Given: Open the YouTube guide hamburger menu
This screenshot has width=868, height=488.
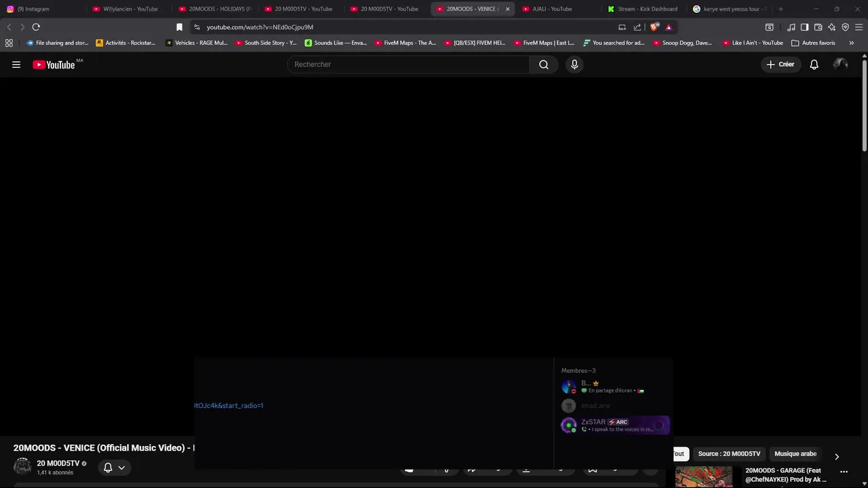Looking at the screenshot, I should pos(16,64).
